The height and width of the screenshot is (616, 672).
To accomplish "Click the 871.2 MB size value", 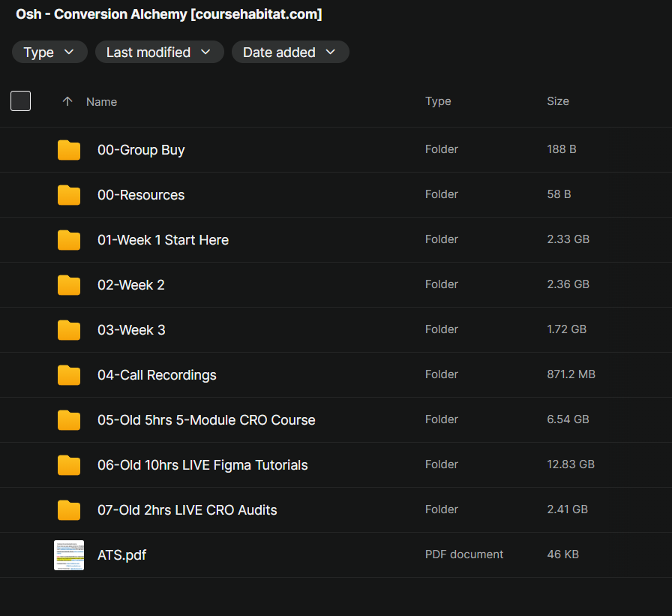I will pyautogui.click(x=571, y=374).
